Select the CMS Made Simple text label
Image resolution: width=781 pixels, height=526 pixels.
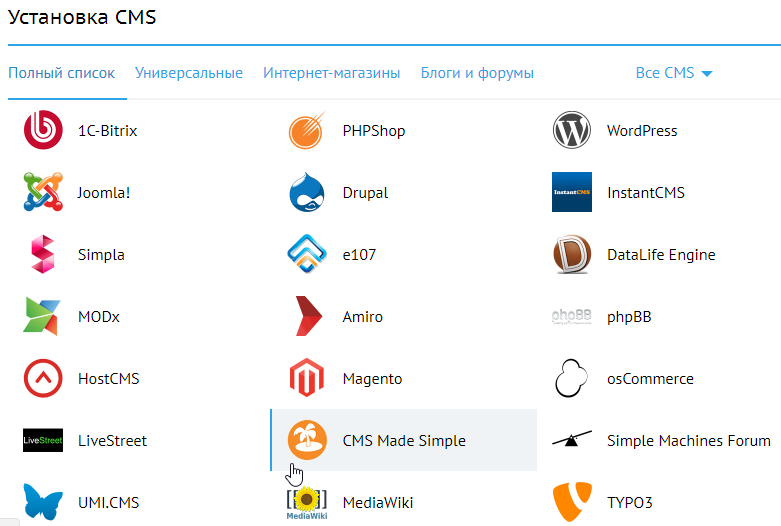click(404, 440)
